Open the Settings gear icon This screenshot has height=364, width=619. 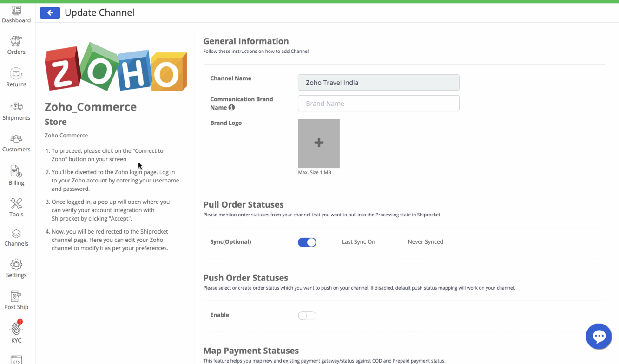point(16,265)
